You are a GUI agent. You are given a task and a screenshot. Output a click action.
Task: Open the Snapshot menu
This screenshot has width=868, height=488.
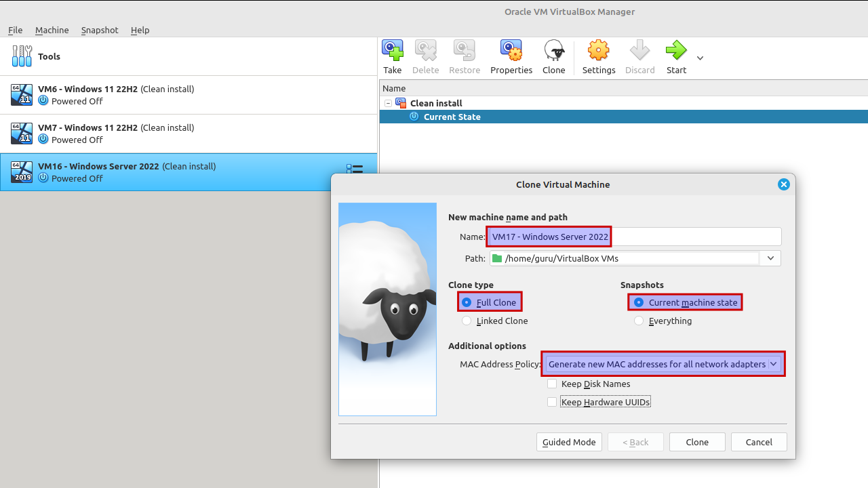100,30
